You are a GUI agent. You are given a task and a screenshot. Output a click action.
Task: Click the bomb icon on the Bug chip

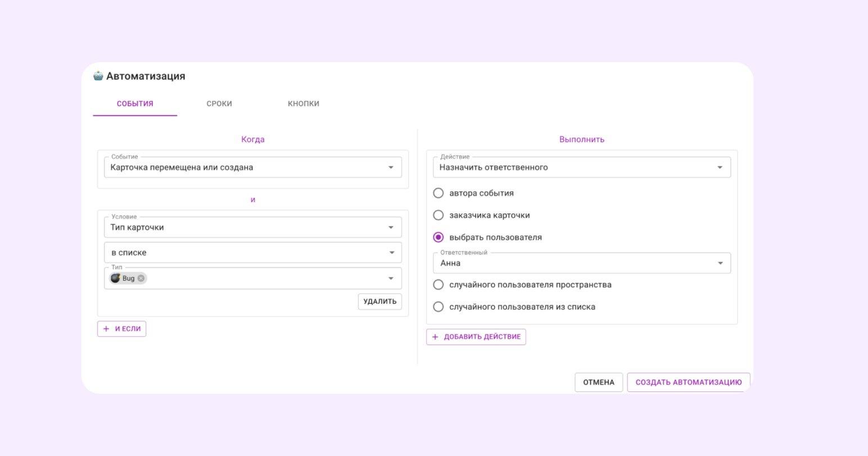116,279
